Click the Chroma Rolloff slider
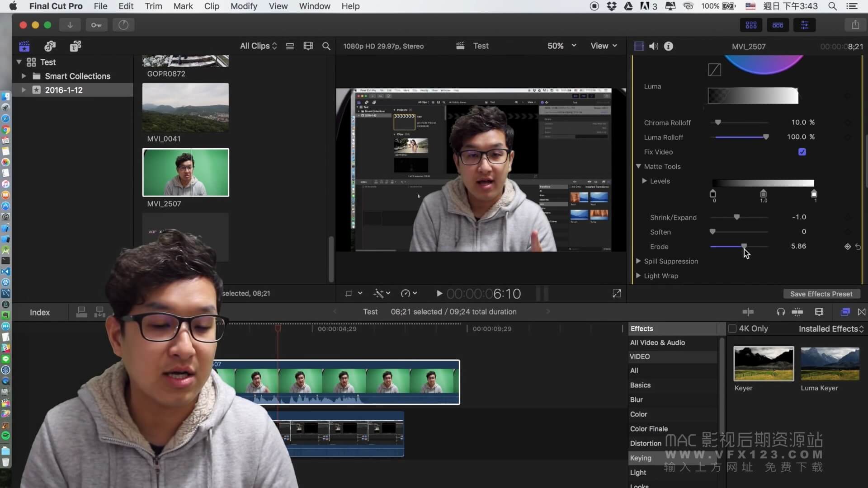Viewport: 868px width, 488px height. (x=739, y=122)
